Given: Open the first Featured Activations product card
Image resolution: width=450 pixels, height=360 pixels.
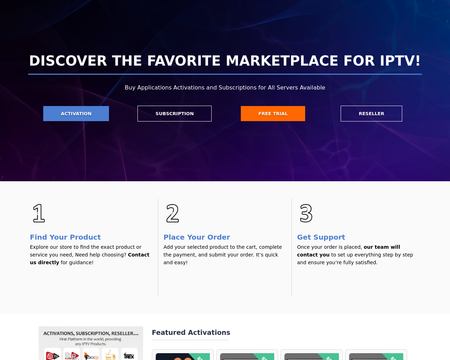Looking at the screenshot, I should [x=183, y=355].
